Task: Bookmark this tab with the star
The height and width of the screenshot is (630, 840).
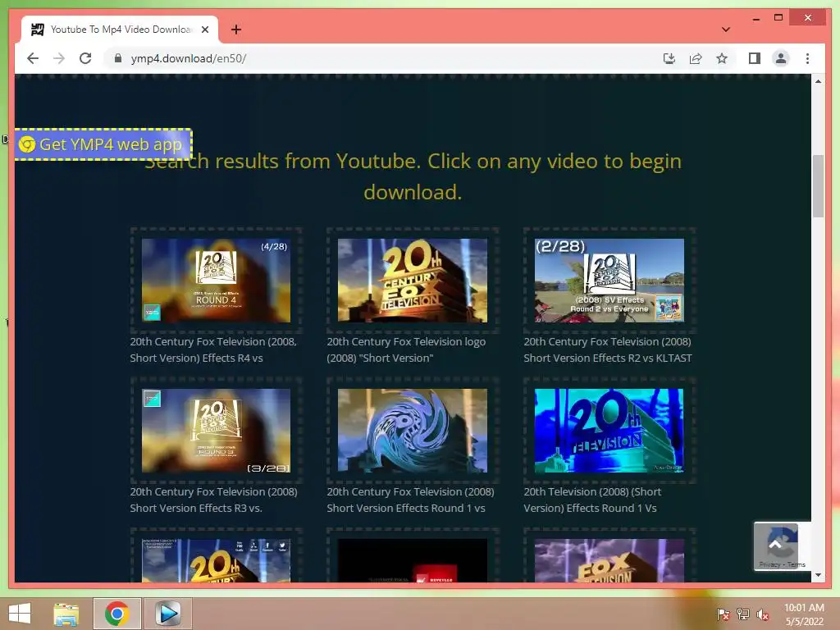Action: click(x=722, y=58)
